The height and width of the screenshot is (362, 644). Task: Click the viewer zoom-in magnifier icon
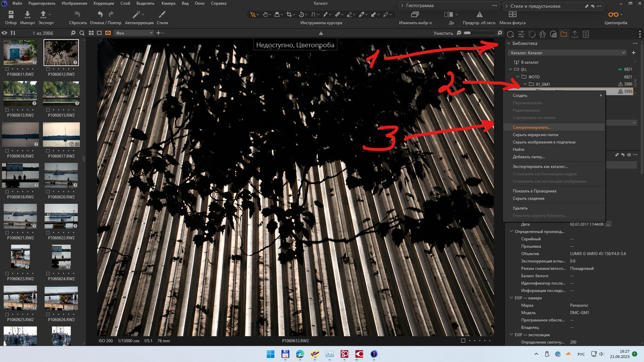(x=500, y=33)
